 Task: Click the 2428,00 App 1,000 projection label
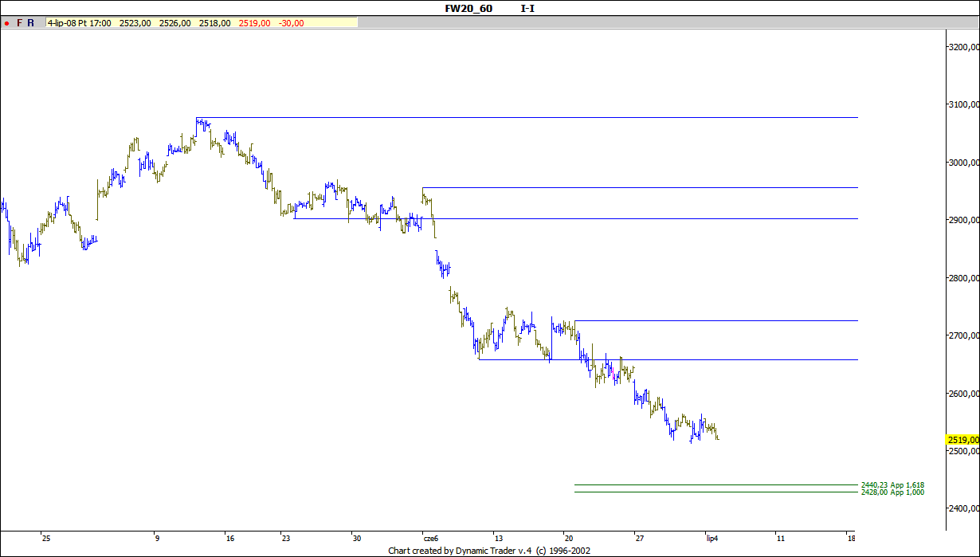[892, 492]
